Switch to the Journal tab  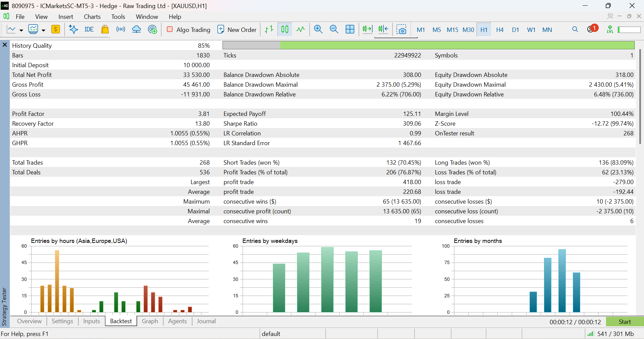coord(206,321)
